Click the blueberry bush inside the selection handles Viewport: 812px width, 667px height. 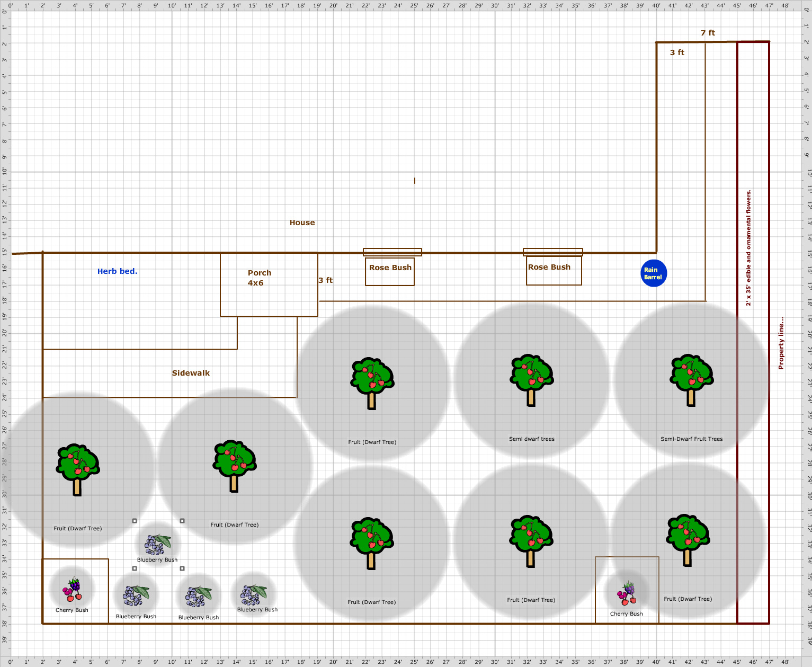158,545
